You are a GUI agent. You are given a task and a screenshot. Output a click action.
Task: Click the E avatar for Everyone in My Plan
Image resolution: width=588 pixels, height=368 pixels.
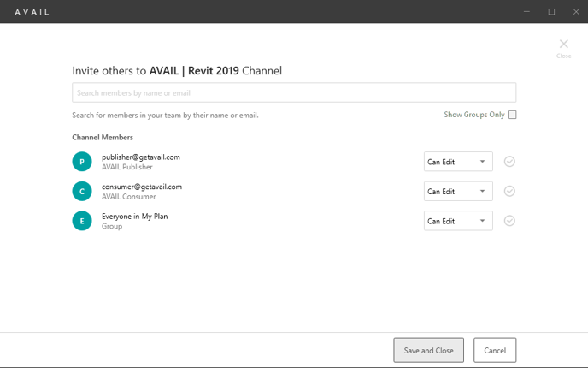82,221
